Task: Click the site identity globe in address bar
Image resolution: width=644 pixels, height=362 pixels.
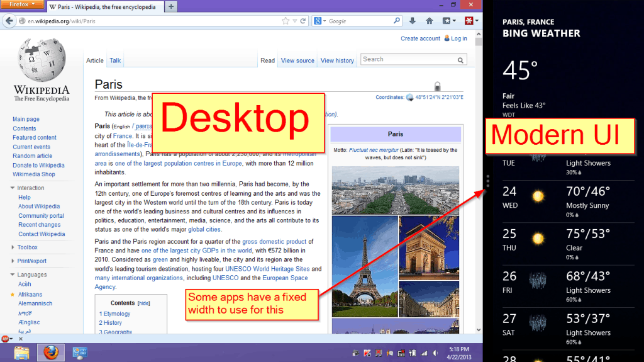Action: pos(22,21)
